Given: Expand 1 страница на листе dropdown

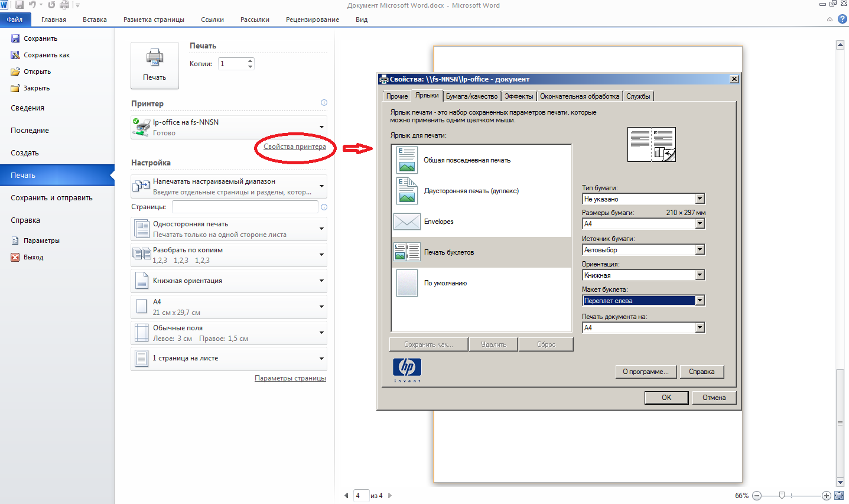Looking at the screenshot, I should pyautogui.click(x=229, y=359).
